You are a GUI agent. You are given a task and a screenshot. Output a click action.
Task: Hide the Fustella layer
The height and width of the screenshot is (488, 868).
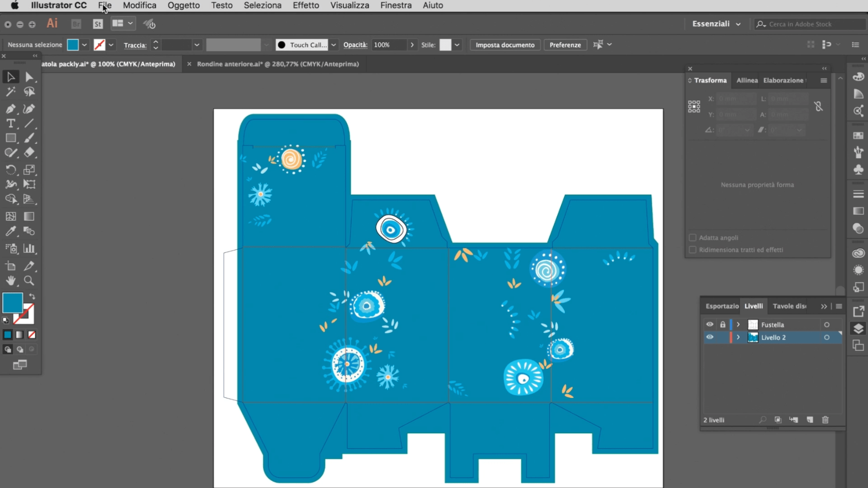click(710, 324)
